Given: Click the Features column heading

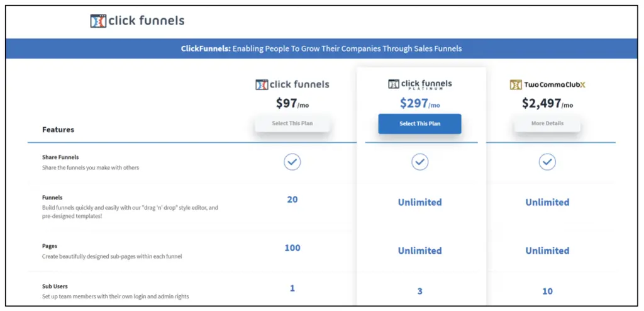Looking at the screenshot, I should coord(58,130).
